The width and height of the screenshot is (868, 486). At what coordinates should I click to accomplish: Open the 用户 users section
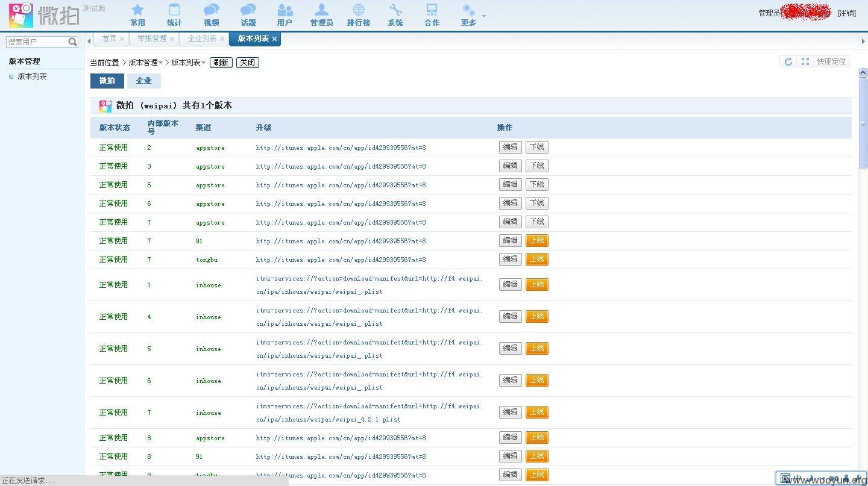285,15
